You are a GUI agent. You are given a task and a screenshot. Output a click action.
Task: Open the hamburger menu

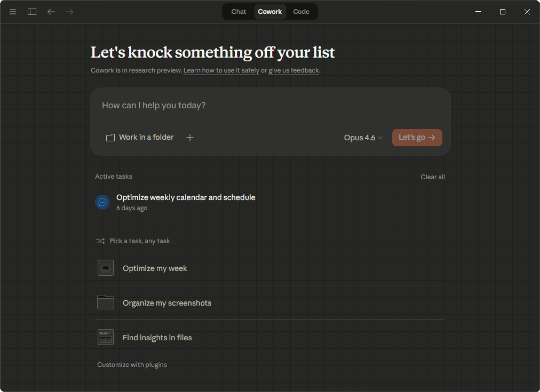tap(12, 11)
